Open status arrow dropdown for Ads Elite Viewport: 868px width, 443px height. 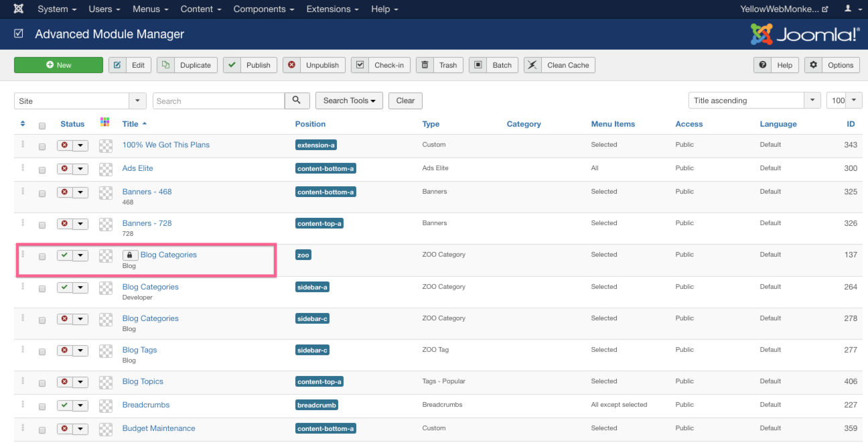[x=80, y=168]
